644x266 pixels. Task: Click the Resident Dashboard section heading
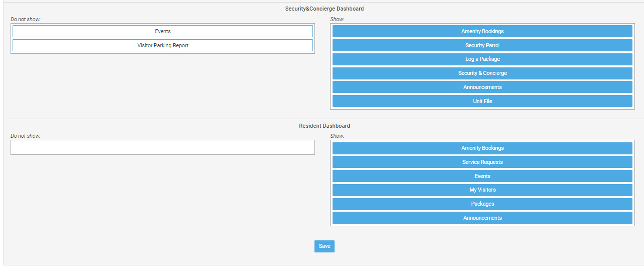[x=325, y=126]
